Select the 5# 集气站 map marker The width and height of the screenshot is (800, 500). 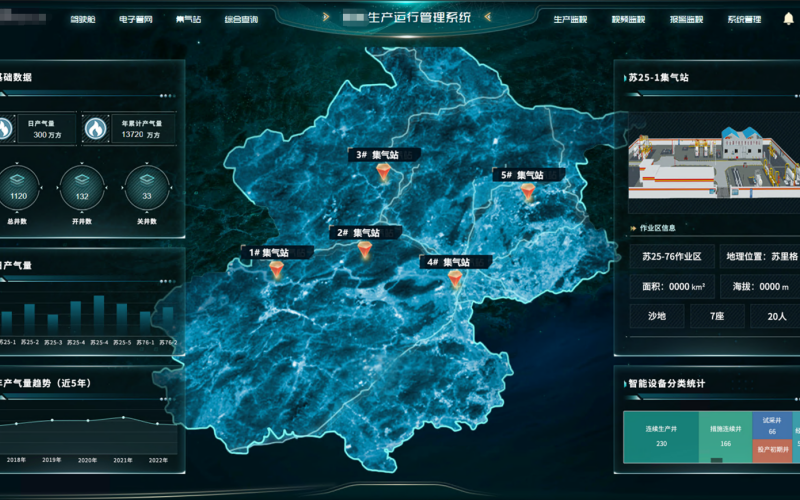(528, 192)
